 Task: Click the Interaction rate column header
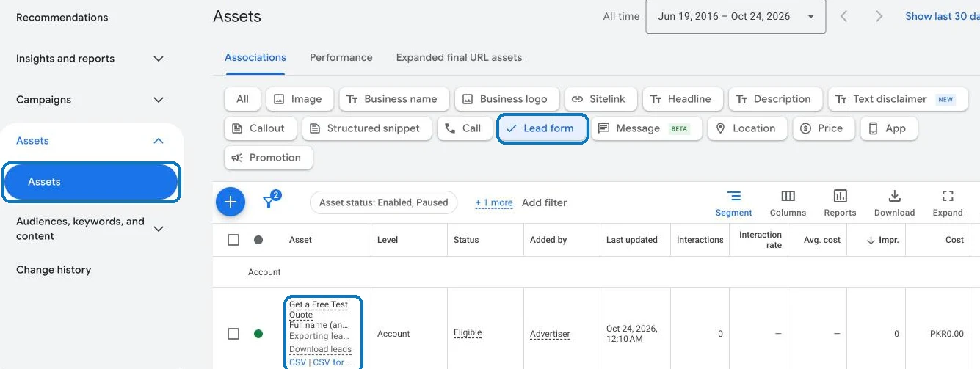[x=761, y=240]
